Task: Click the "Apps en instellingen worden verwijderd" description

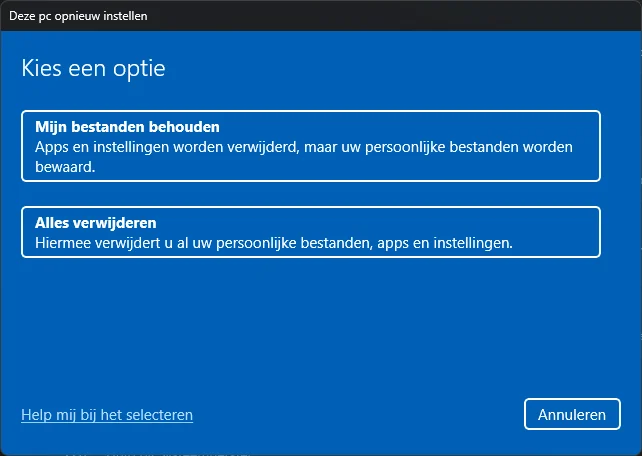Action: 167,147
